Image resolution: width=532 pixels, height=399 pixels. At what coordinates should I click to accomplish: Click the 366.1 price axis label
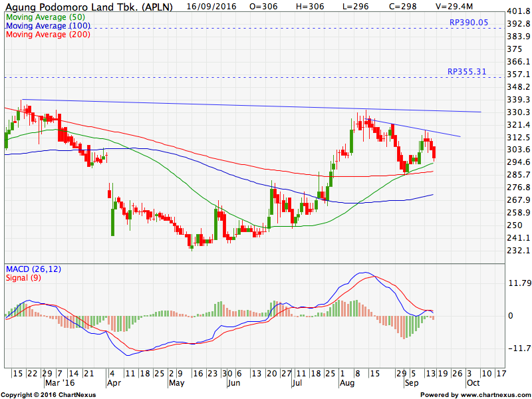(x=518, y=62)
